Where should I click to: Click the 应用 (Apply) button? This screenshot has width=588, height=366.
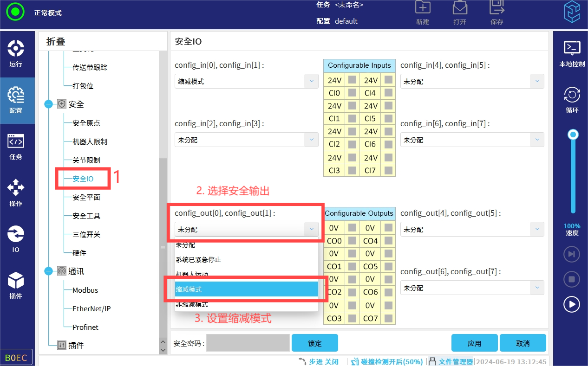pyautogui.click(x=474, y=343)
